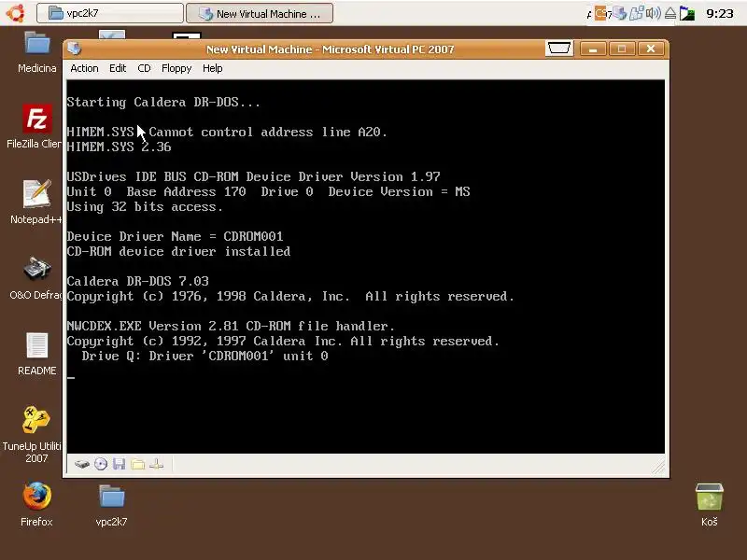The height and width of the screenshot is (560, 747).
Task: Click the 'Starting Caldera DR-DOS...' line
Action: tap(163, 102)
